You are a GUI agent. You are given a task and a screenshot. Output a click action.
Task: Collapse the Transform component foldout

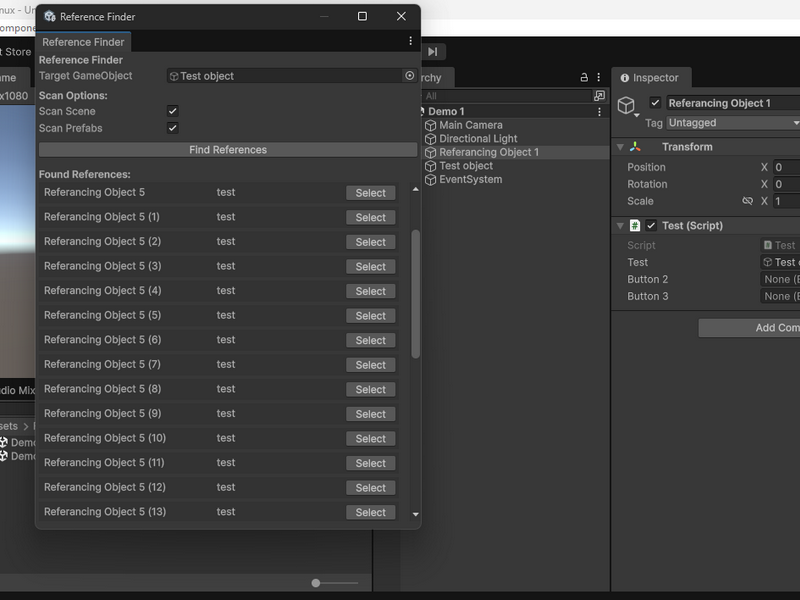(620, 147)
